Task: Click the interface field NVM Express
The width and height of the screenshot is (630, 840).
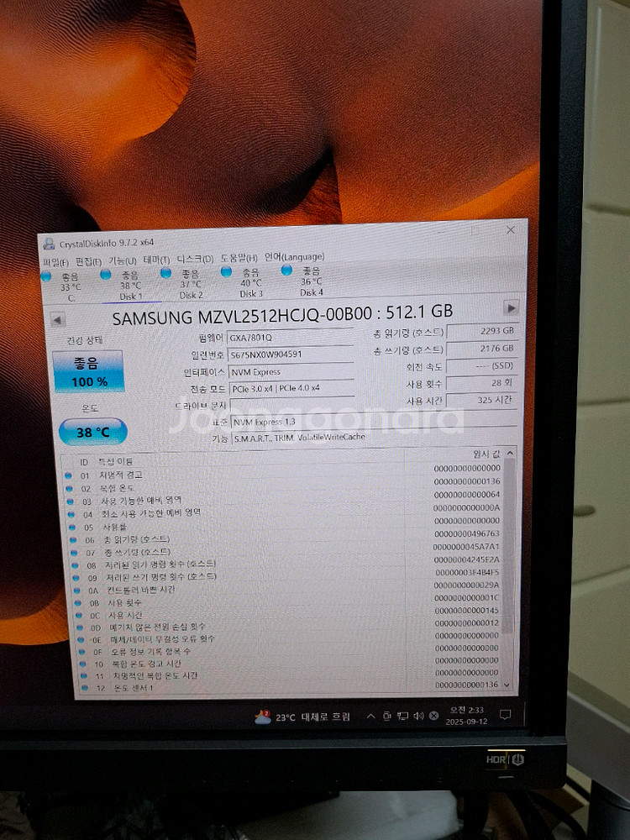Action: point(291,371)
